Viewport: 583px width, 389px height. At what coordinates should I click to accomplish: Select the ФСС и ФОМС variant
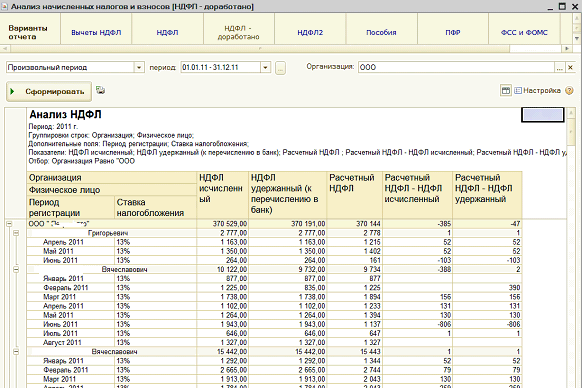[x=524, y=32]
